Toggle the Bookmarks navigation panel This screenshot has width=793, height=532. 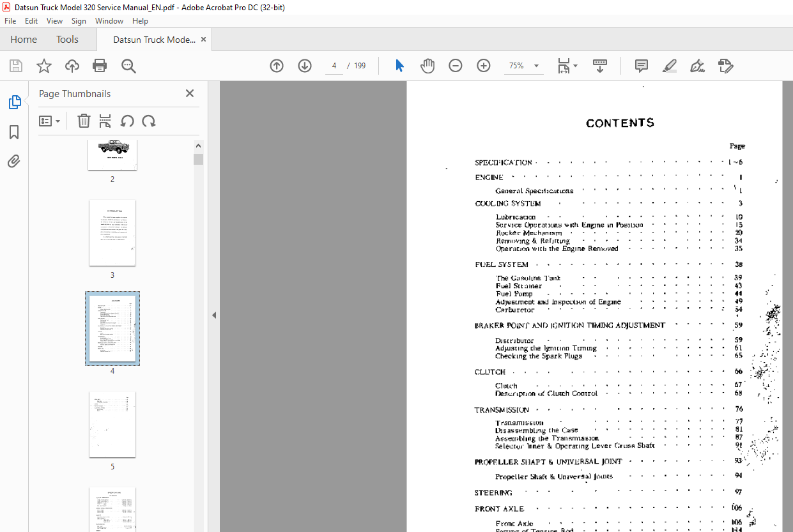click(x=14, y=132)
